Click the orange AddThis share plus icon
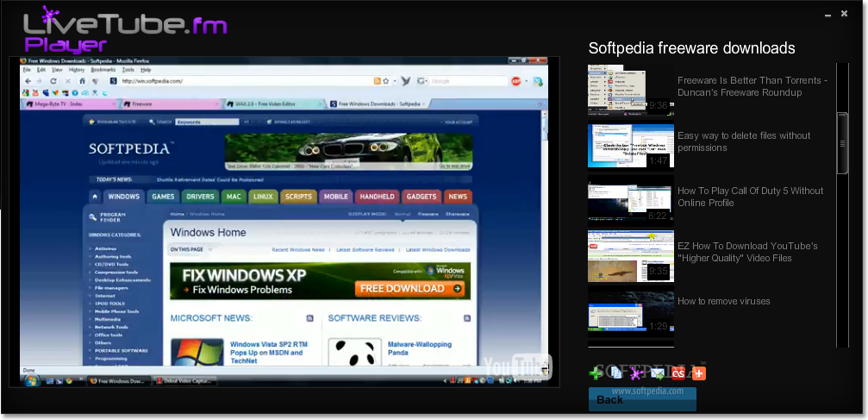Image resolution: width=868 pixels, height=420 pixels. click(x=699, y=373)
